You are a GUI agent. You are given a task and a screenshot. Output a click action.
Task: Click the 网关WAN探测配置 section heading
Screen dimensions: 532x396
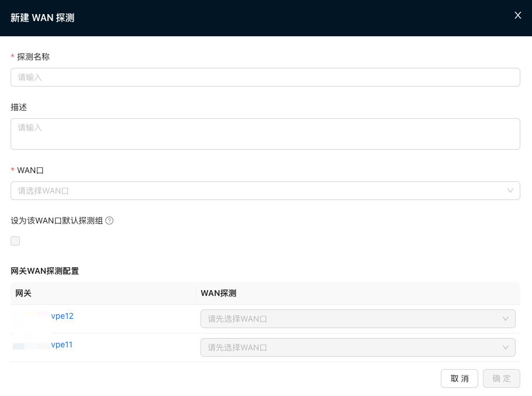pos(44,271)
